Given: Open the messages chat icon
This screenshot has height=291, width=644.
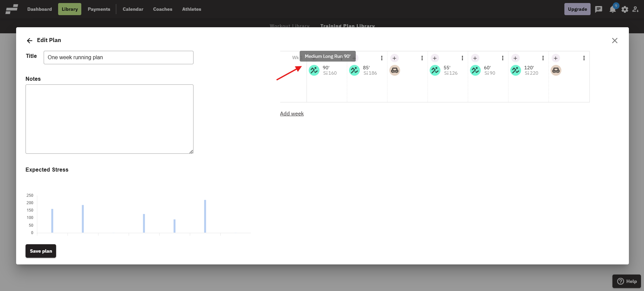Looking at the screenshot, I should (x=599, y=9).
